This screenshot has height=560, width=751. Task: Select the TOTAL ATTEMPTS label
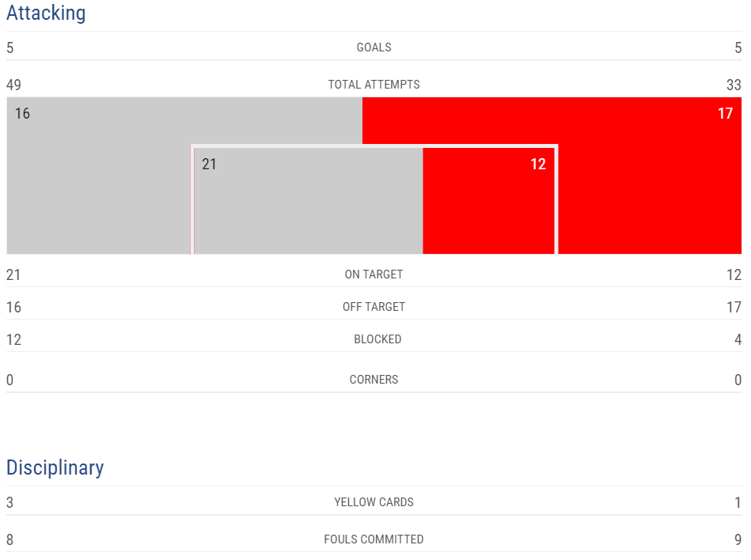click(374, 85)
